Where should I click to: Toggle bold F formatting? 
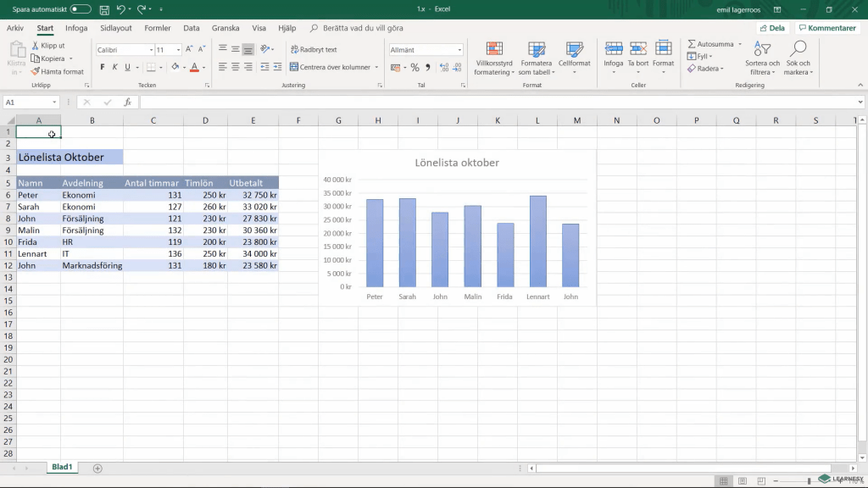(103, 67)
